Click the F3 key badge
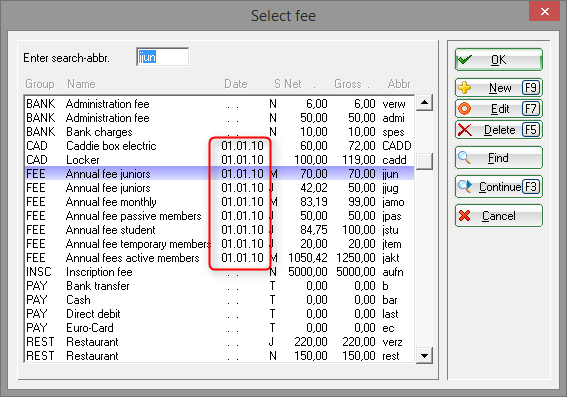Viewport: 567px width, 397px height. [531, 187]
